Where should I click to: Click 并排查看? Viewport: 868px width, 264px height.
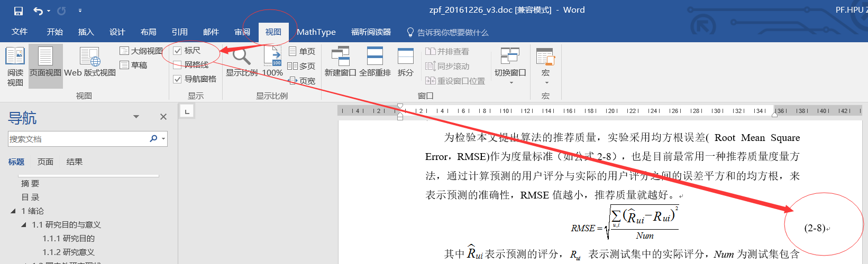[x=447, y=52]
